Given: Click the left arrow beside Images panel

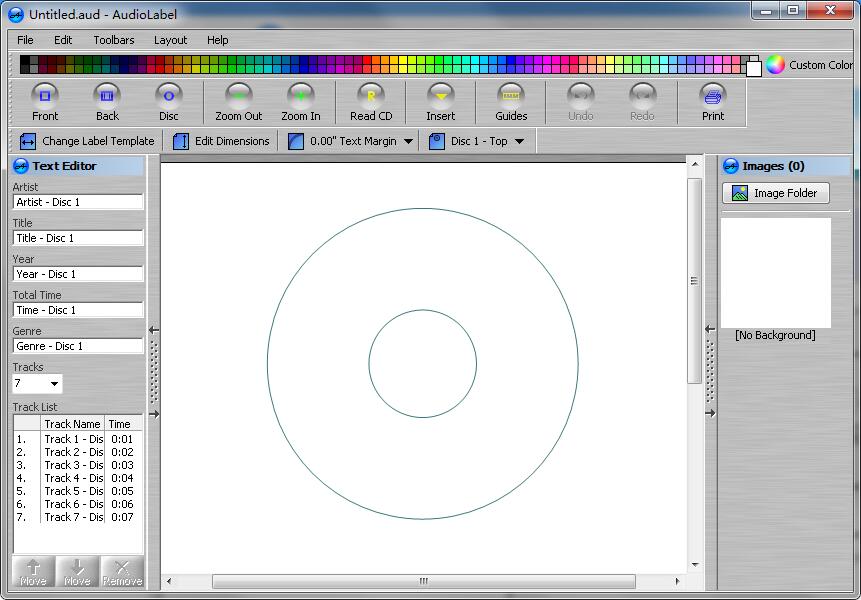Looking at the screenshot, I should pyautogui.click(x=710, y=329).
